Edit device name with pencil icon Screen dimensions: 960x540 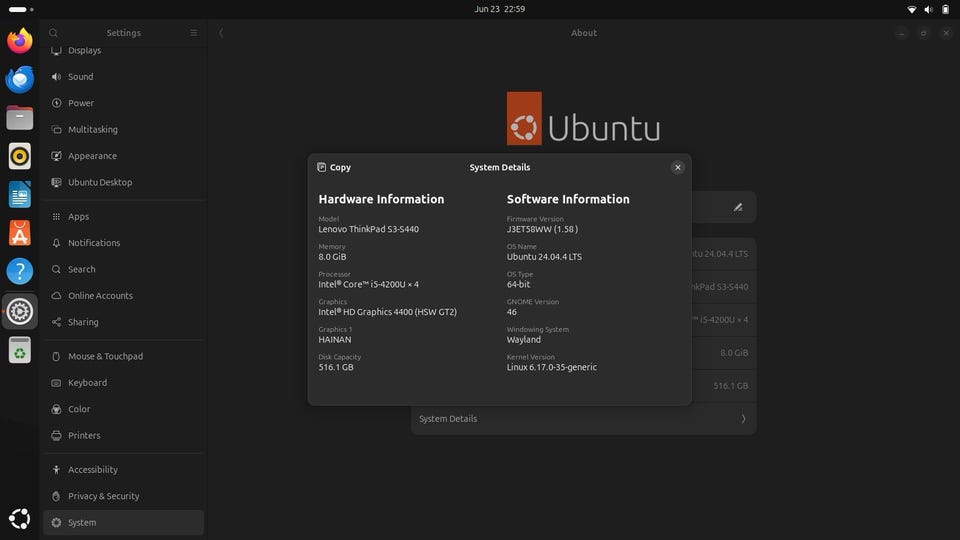738,208
